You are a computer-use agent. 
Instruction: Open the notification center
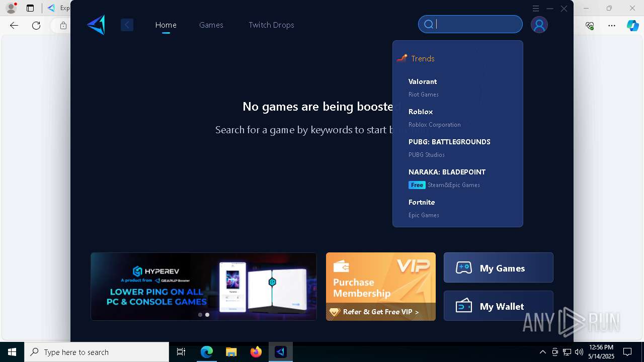[x=627, y=352]
